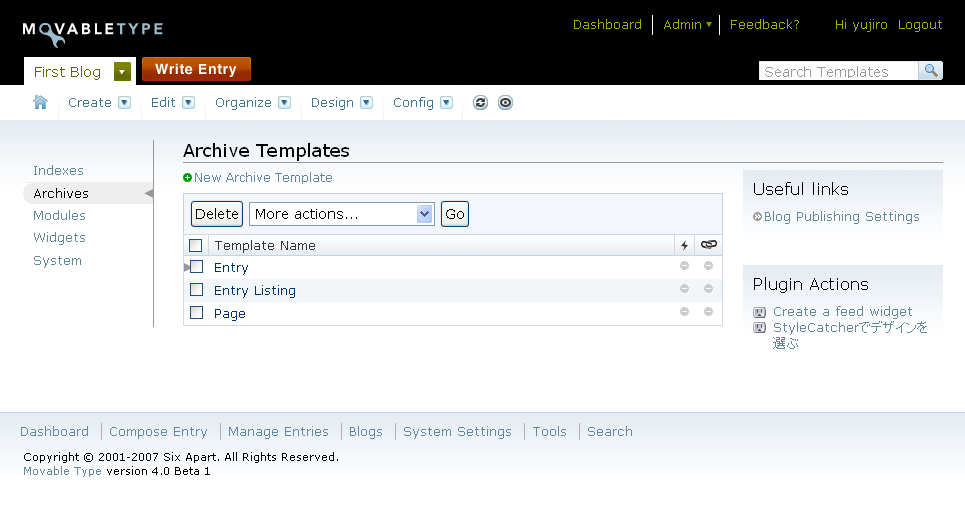The width and height of the screenshot is (965, 516).
Task: Open footer Dashboard link
Action: 54,432
